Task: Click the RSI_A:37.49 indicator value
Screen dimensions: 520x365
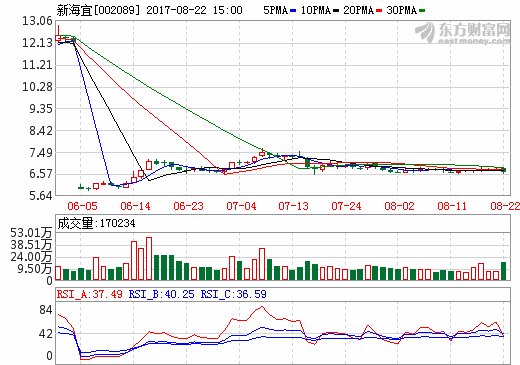Action: click(x=90, y=294)
